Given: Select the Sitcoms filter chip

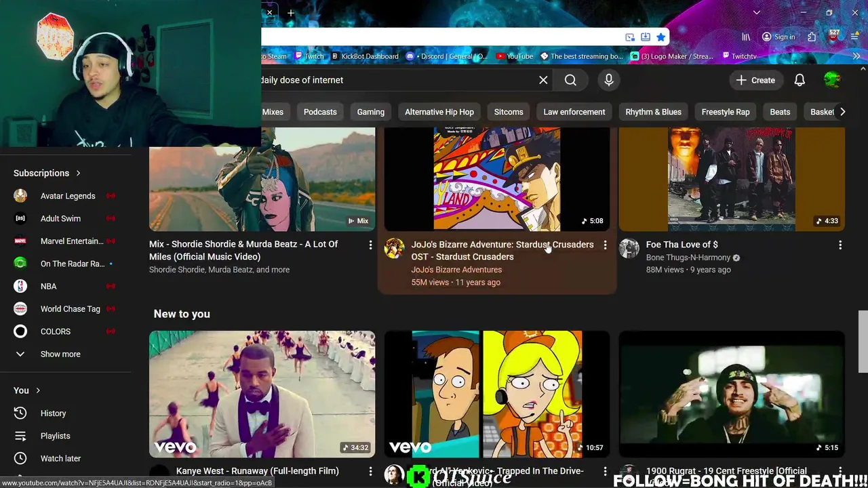Looking at the screenshot, I should pyautogui.click(x=509, y=112).
